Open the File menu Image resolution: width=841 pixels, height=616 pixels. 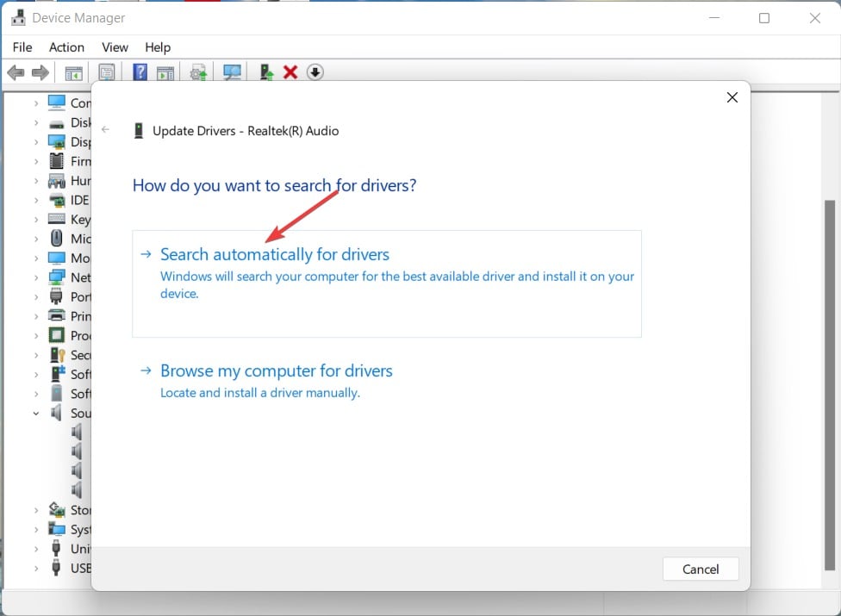(x=22, y=47)
